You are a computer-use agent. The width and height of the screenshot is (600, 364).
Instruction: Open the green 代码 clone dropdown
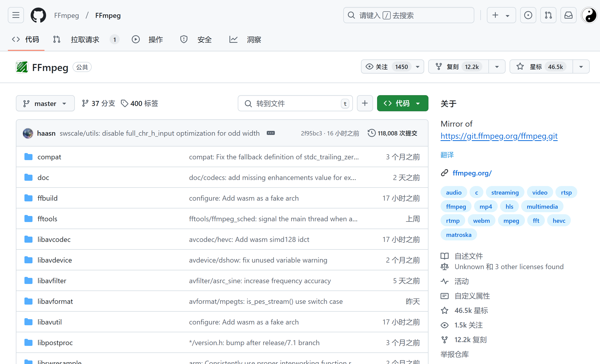(x=403, y=103)
